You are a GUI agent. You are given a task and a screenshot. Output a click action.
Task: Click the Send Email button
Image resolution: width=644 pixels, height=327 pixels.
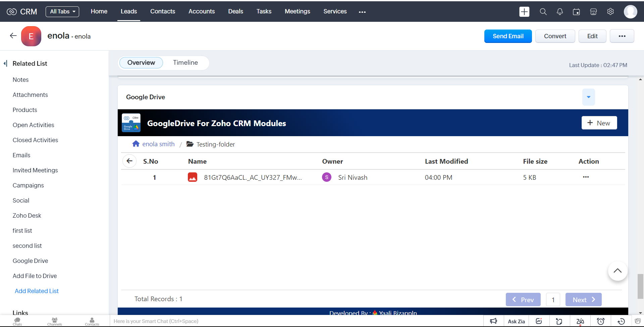point(508,36)
